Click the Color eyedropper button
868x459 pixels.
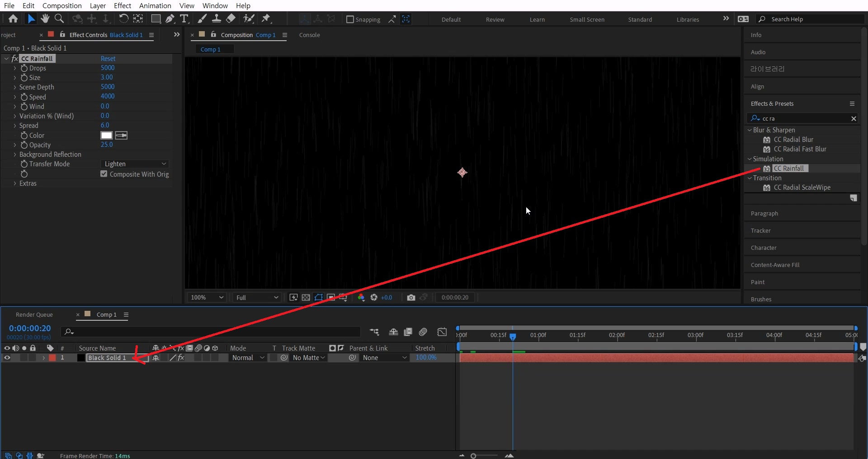(121, 136)
